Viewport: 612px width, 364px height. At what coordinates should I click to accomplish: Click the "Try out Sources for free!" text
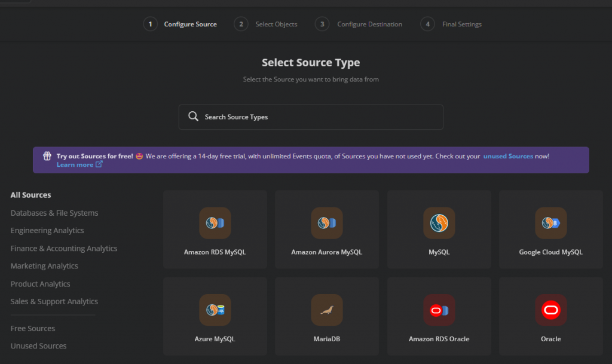pyautogui.click(x=95, y=156)
